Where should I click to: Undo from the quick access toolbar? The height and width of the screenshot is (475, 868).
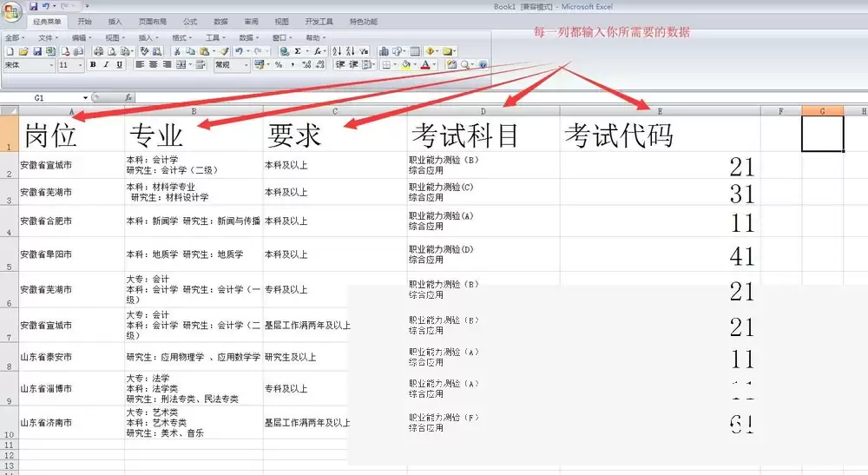(45, 7)
